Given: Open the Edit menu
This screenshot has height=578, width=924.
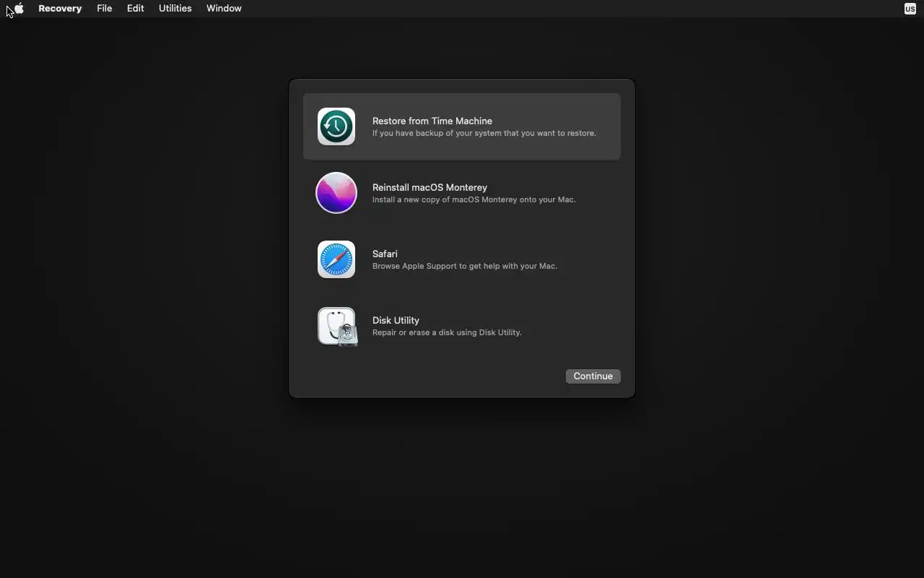Looking at the screenshot, I should click(135, 9).
